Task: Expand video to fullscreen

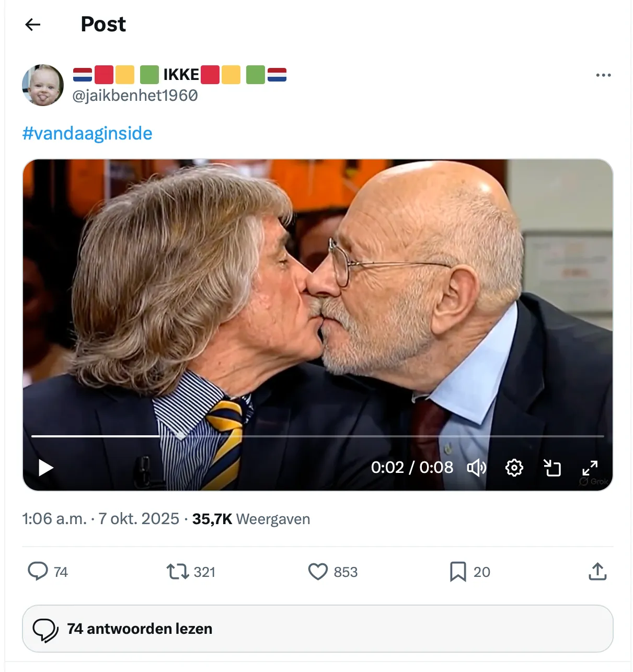Action: [x=590, y=468]
